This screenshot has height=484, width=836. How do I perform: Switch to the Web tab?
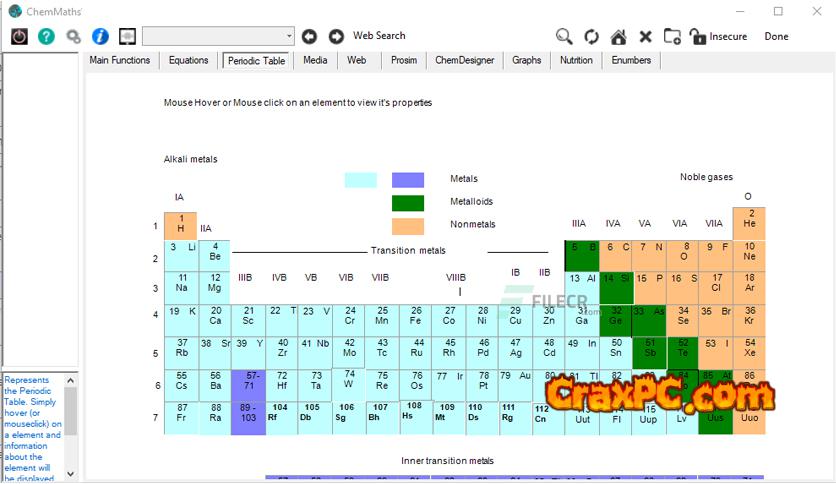click(357, 60)
